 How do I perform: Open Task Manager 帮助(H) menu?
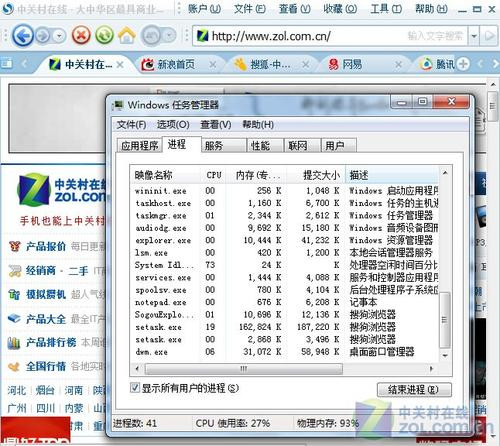[258, 125]
